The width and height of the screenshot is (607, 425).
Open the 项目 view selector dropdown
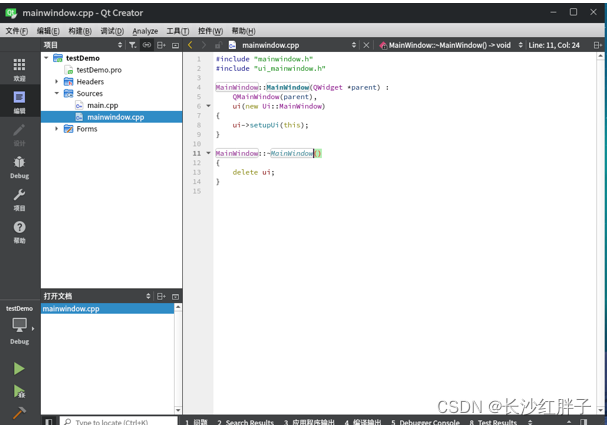pyautogui.click(x=120, y=45)
